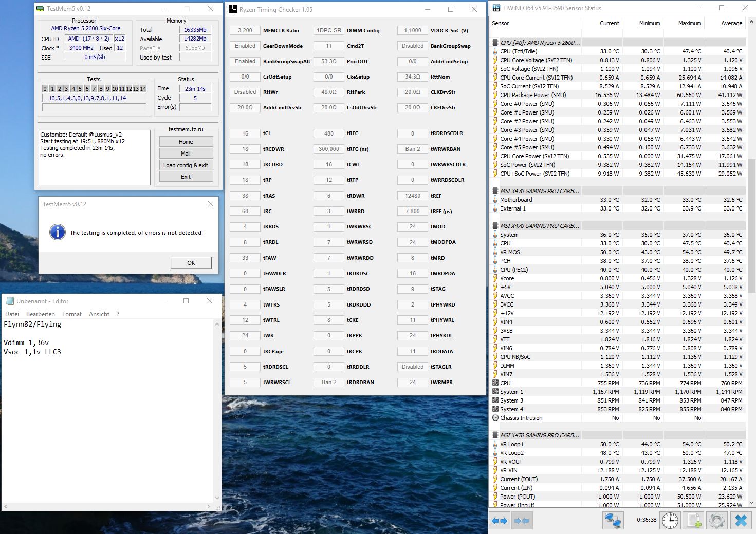Click the Maximum column header in HWiNFO

tap(690, 23)
